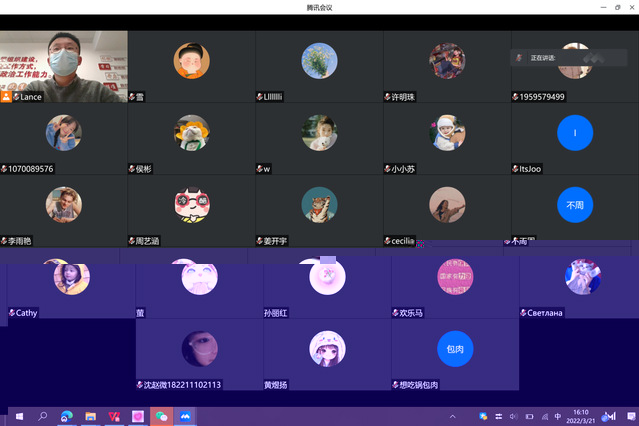
Task: Click the avatar of 沈赵微182211102113
Action: click(x=200, y=349)
